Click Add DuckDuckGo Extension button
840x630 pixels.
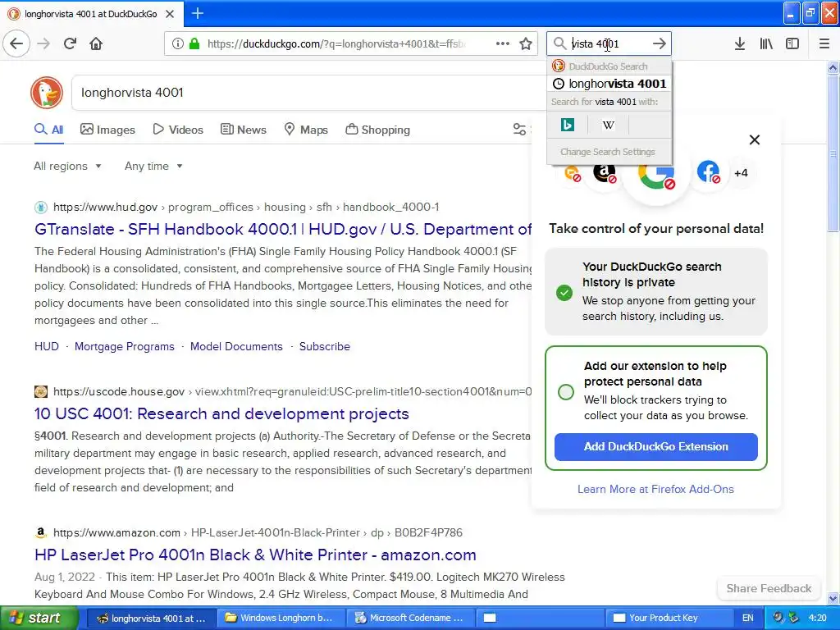point(655,447)
